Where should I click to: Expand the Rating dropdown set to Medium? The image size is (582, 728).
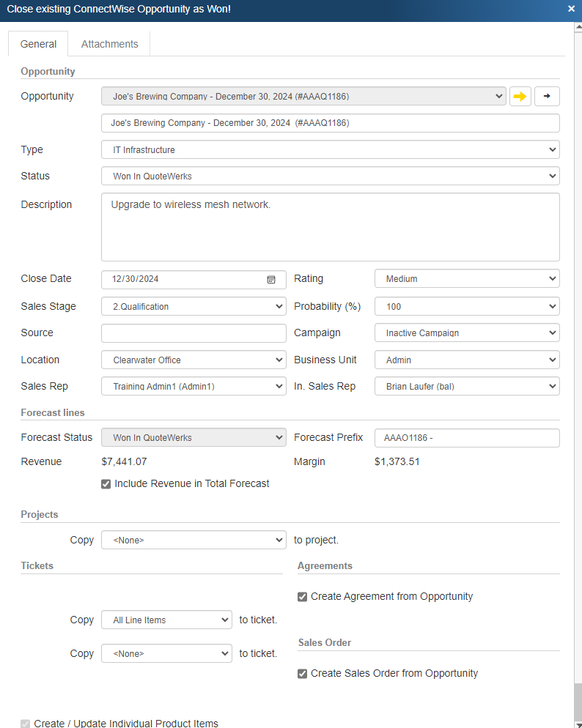(466, 279)
